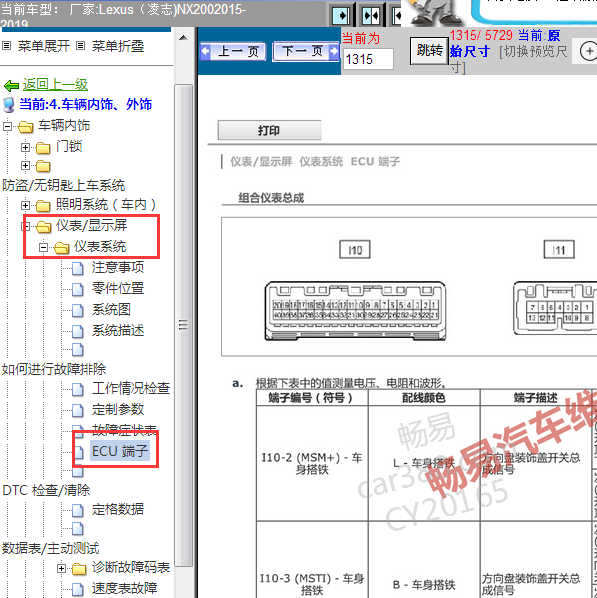Open the 系统图 document icon

coord(78,310)
